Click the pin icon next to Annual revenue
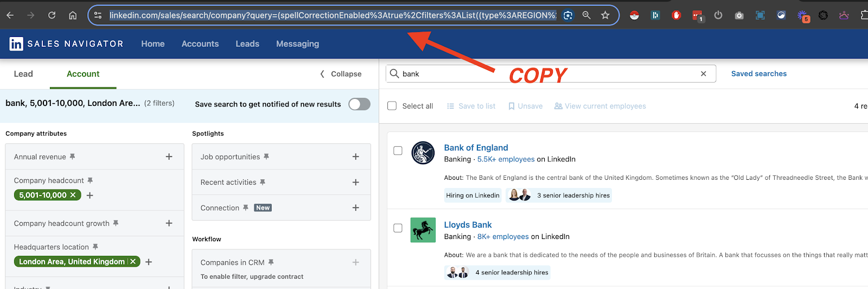 [72, 156]
